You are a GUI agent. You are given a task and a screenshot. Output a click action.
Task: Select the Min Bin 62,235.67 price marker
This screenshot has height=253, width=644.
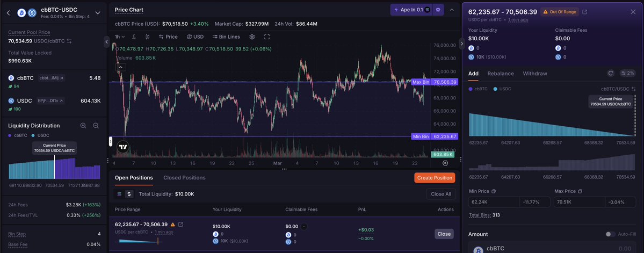tap(435, 136)
